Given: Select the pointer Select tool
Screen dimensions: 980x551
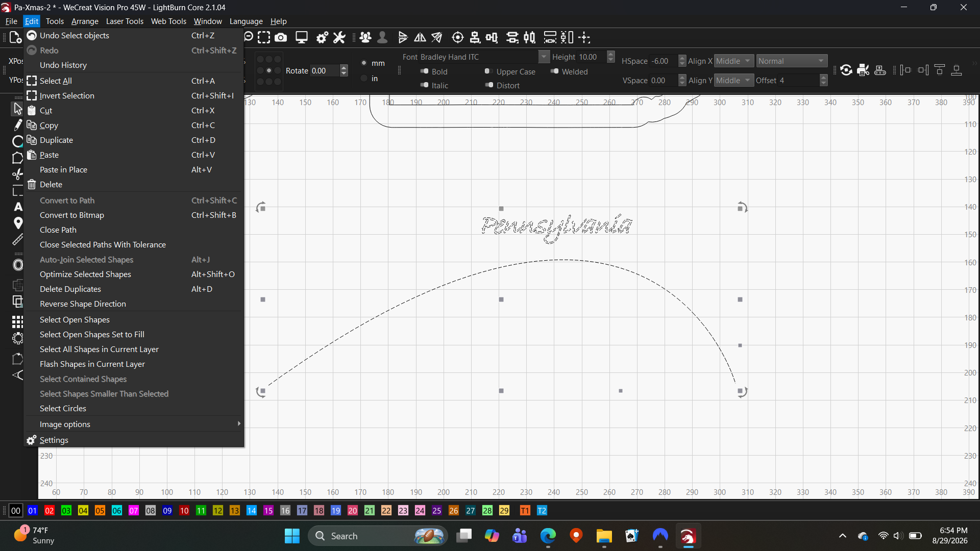Looking at the screenshot, I should (18, 108).
